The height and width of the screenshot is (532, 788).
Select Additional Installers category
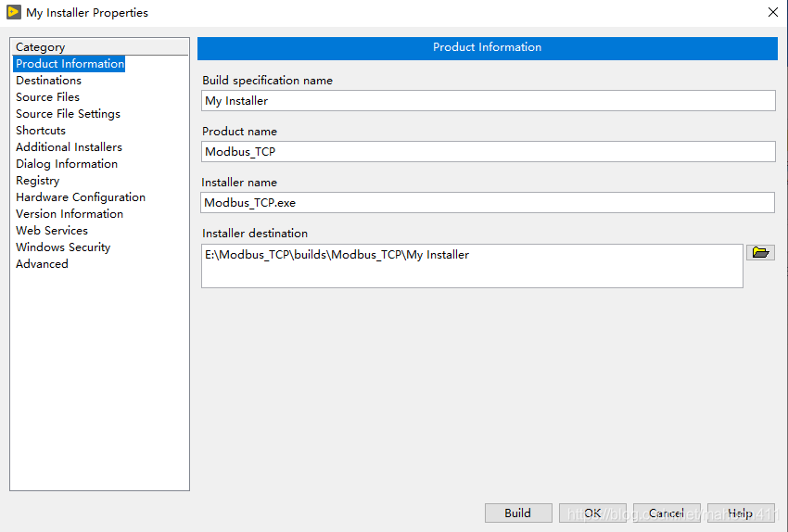[69, 146]
